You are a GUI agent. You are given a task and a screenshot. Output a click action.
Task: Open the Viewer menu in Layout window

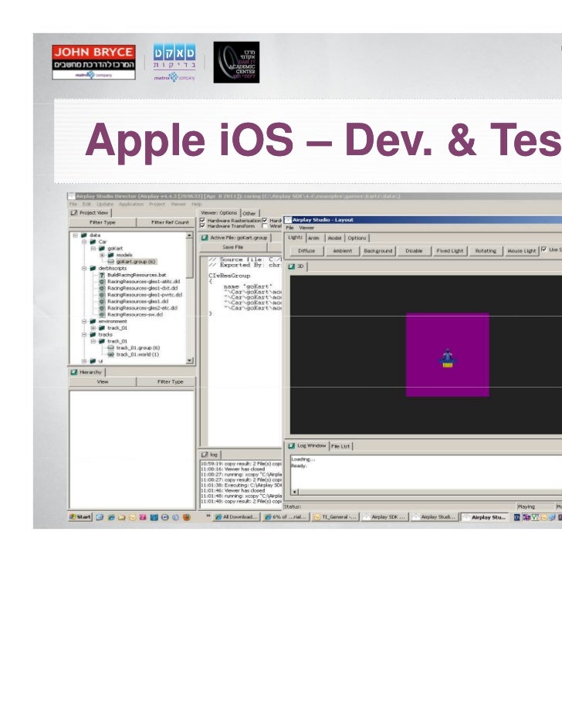pyautogui.click(x=306, y=228)
